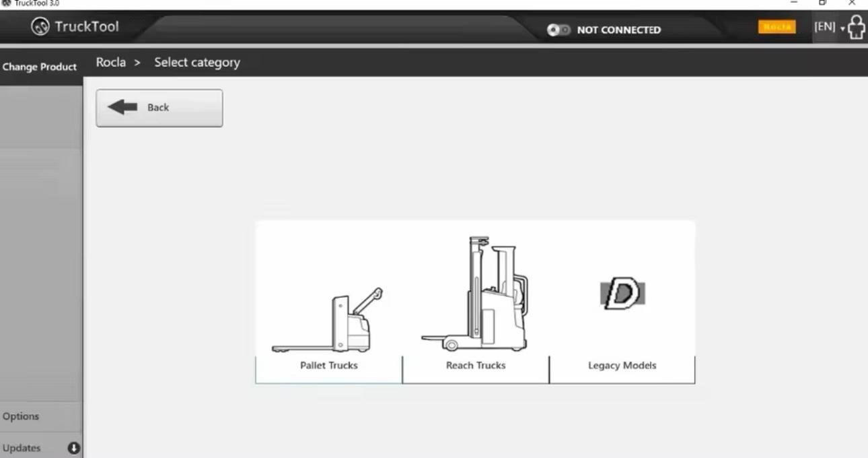Choose the Legacy Models category label
This screenshot has width=868, height=458.
pos(622,366)
